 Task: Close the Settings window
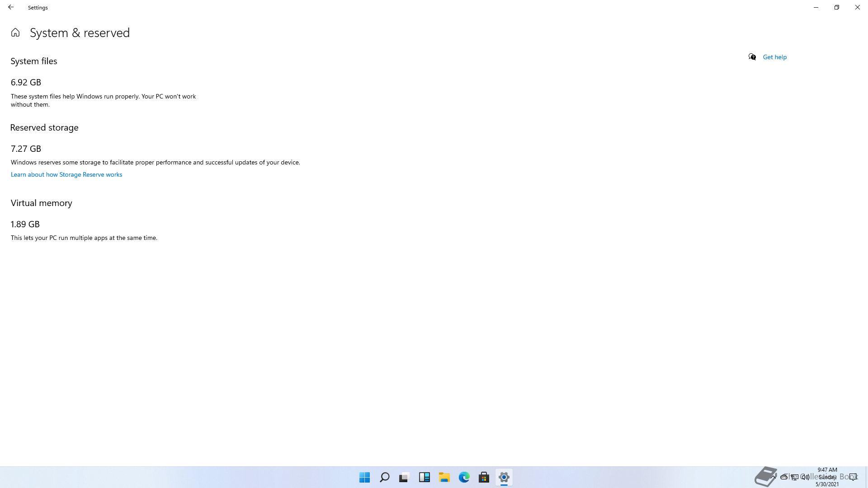(858, 7)
